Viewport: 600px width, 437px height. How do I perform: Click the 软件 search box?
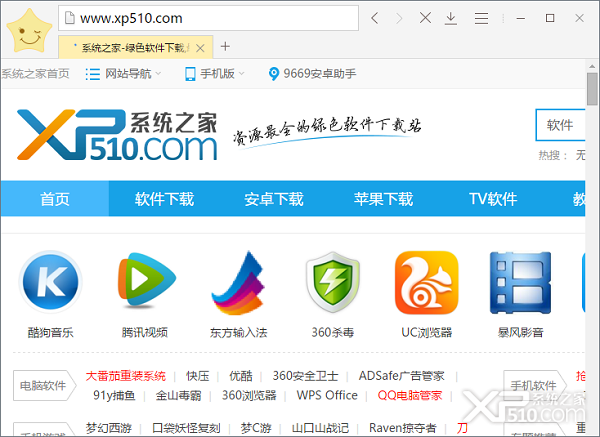(561, 125)
